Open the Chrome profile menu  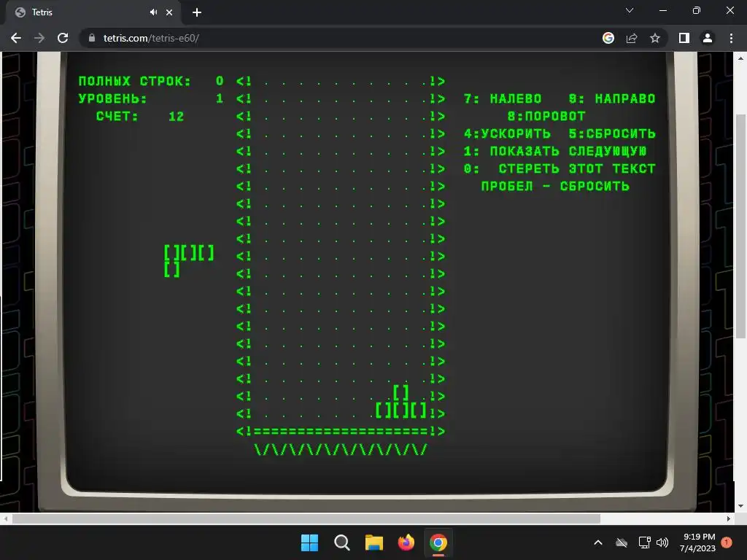coord(708,38)
